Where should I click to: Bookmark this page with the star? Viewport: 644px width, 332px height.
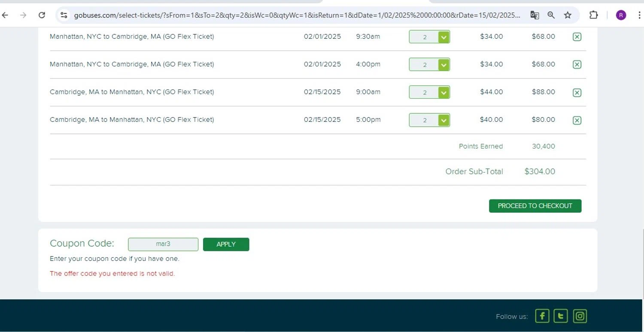tap(568, 15)
